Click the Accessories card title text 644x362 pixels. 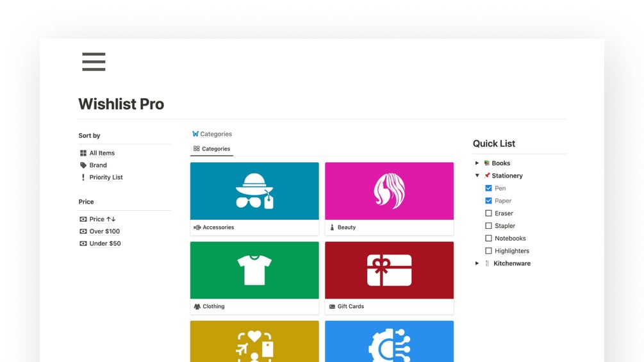point(218,227)
